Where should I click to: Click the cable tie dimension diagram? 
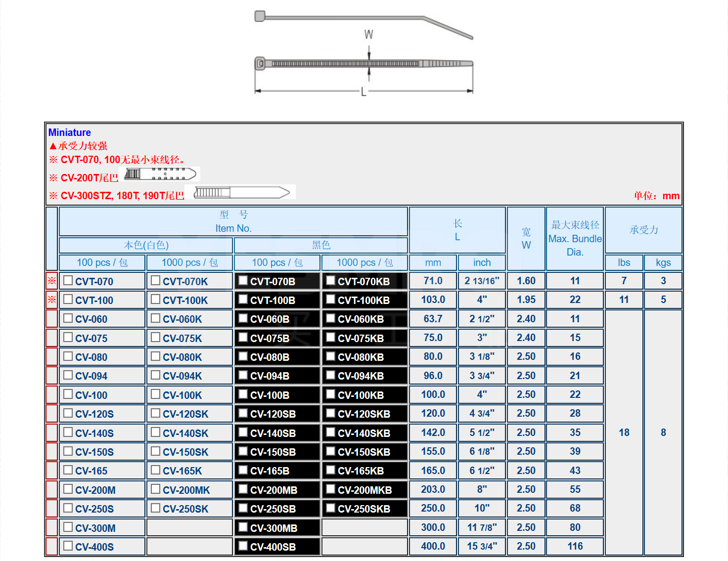pyautogui.click(x=364, y=53)
